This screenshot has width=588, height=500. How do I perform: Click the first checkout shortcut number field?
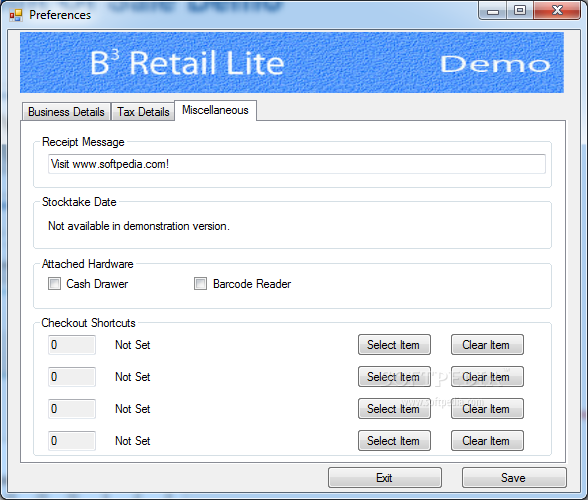coord(72,345)
